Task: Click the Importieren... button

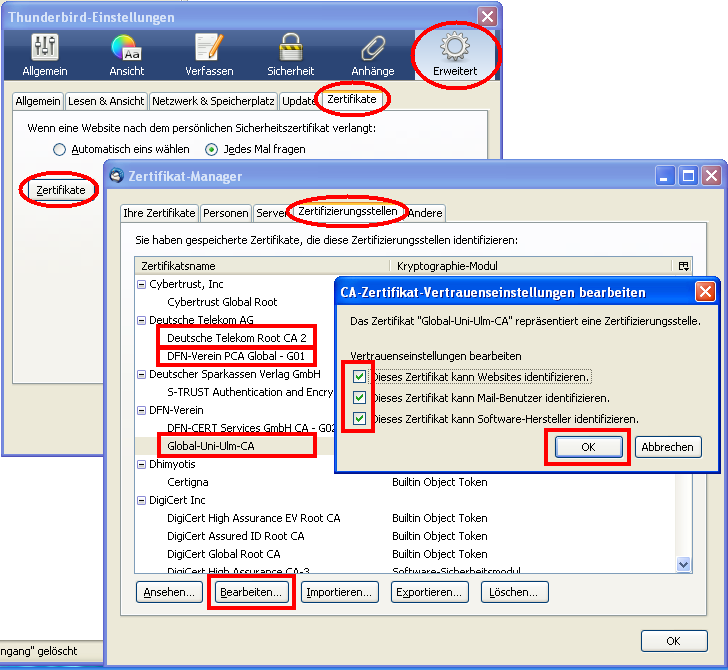Action: [x=339, y=592]
